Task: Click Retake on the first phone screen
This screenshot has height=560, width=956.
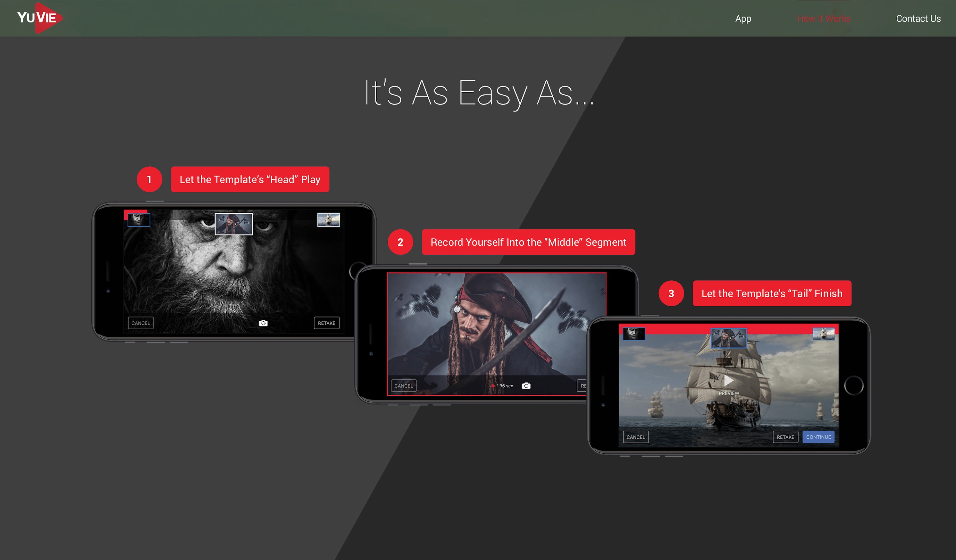Action: 327,323
